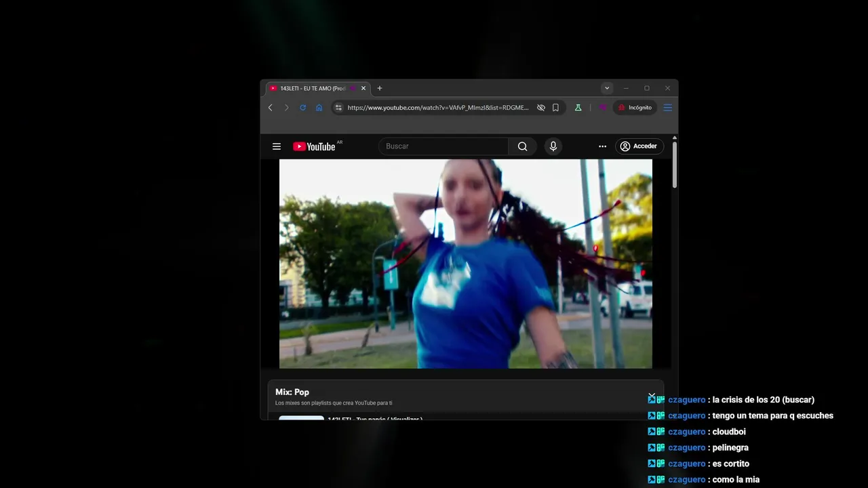Maximize the browser window

point(647,88)
